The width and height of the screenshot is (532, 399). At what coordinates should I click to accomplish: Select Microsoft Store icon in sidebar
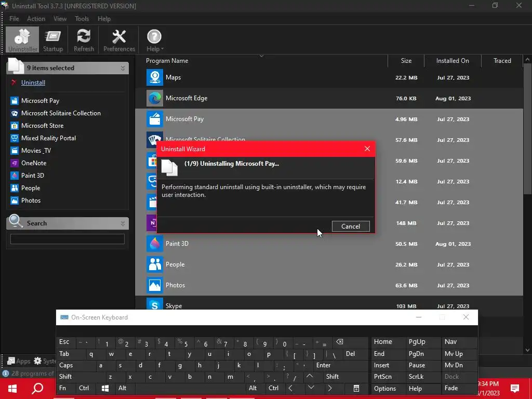pos(14,126)
